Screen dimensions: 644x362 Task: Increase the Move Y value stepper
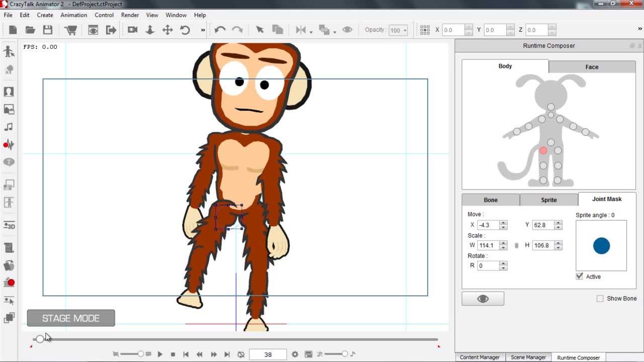(558, 223)
